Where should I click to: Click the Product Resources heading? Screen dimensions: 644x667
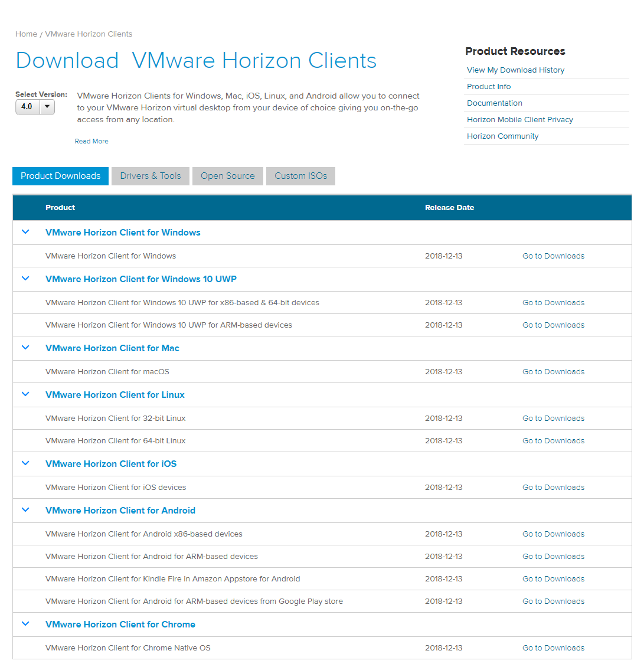pos(515,51)
